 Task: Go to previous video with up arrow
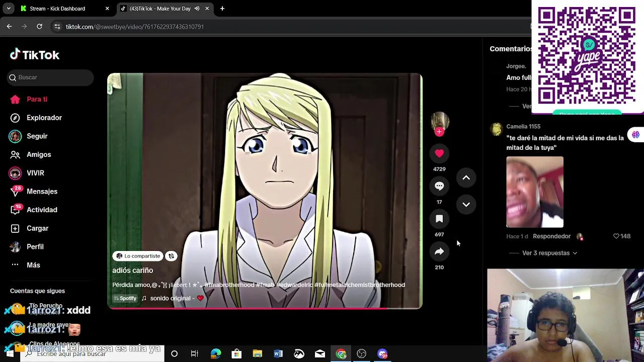pyautogui.click(x=466, y=177)
